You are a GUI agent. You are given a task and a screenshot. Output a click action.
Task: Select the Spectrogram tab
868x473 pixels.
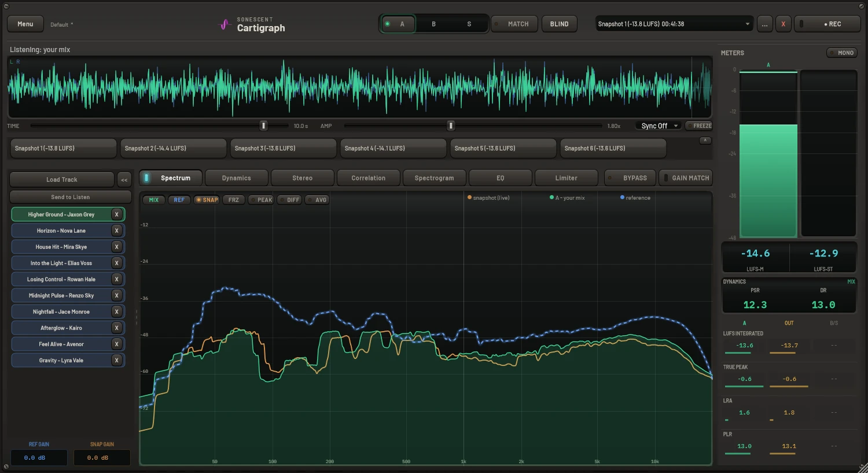[435, 178]
